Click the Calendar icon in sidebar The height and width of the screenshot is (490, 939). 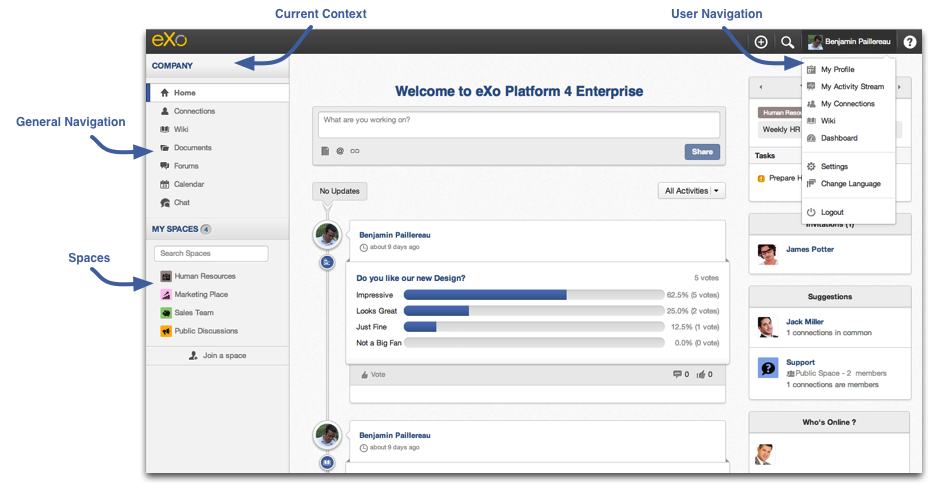coord(165,184)
